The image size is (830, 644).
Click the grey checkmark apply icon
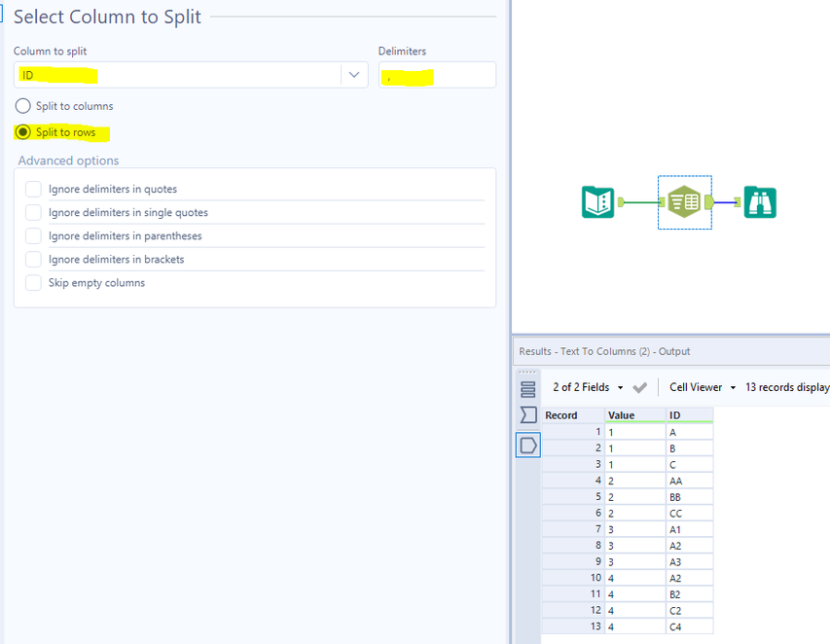[639, 388]
